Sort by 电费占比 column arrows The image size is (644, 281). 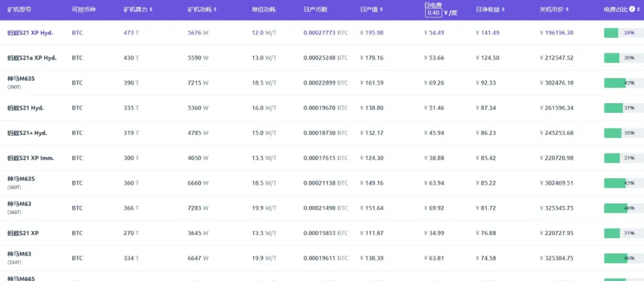coord(639,10)
